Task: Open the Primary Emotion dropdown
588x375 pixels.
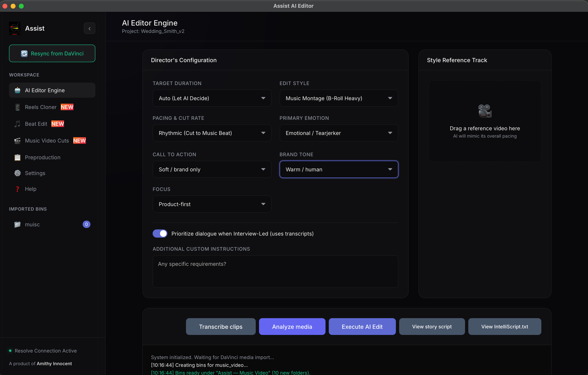Action: pyautogui.click(x=338, y=133)
